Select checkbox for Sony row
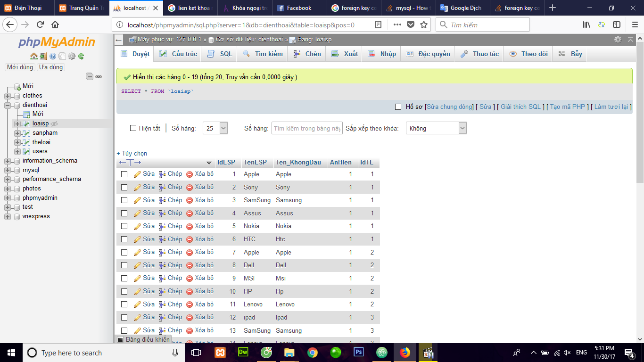 tap(124, 187)
